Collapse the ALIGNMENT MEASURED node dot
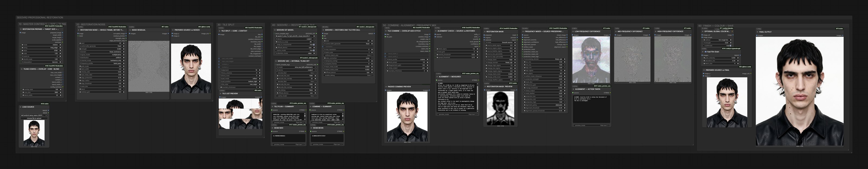 click(437, 77)
